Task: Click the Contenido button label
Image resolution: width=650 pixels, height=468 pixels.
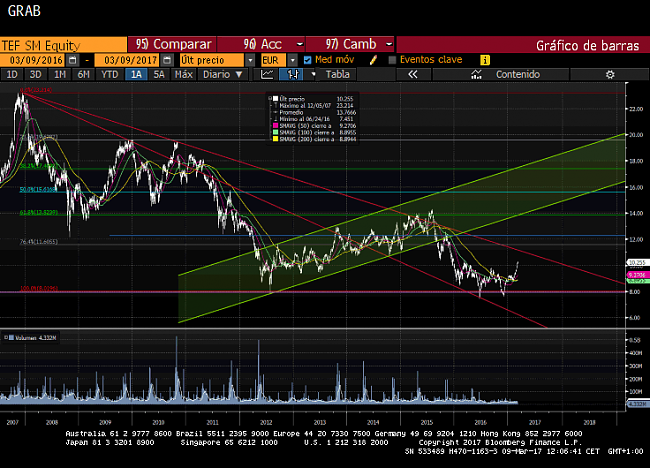Action: click(x=518, y=75)
